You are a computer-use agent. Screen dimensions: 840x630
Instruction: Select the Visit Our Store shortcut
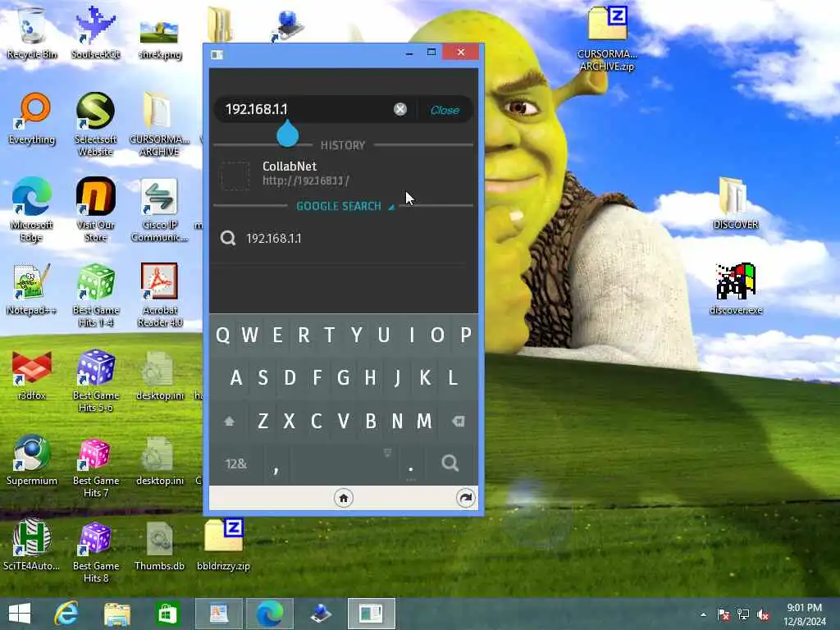point(95,210)
